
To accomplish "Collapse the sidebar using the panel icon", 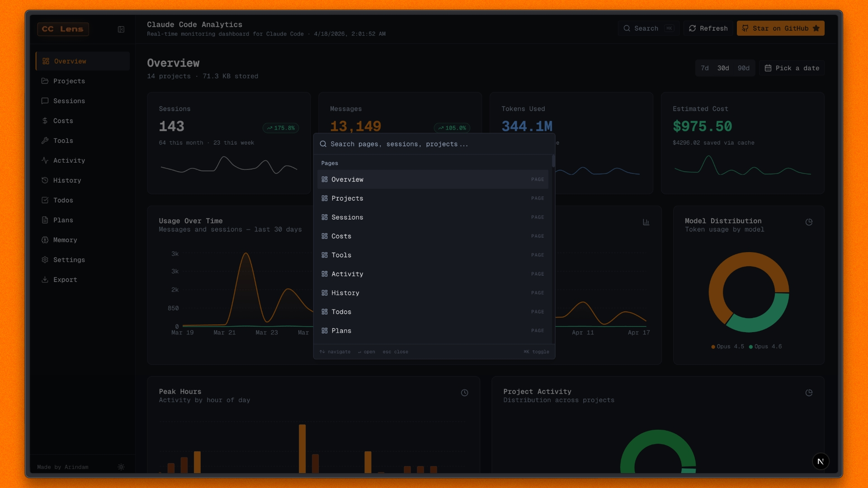I will pyautogui.click(x=121, y=29).
